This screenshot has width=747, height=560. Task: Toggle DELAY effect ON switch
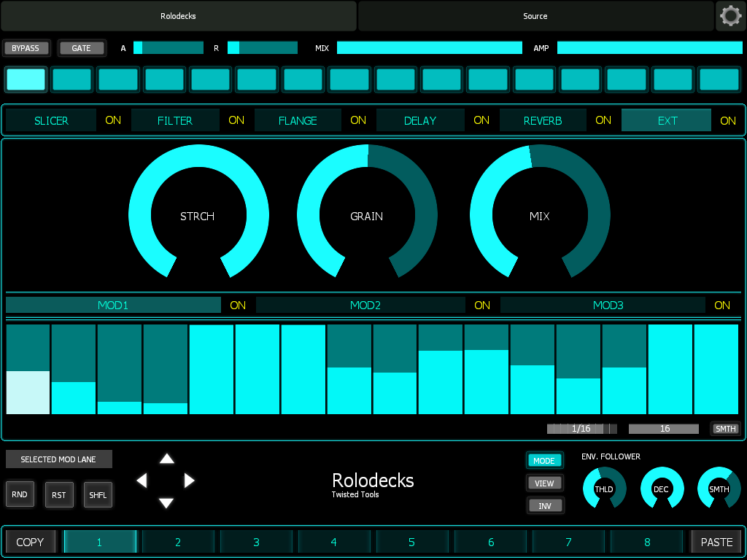481,120
